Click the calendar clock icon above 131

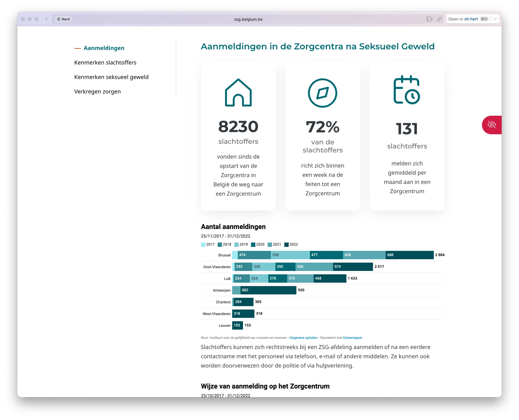pyautogui.click(x=407, y=90)
